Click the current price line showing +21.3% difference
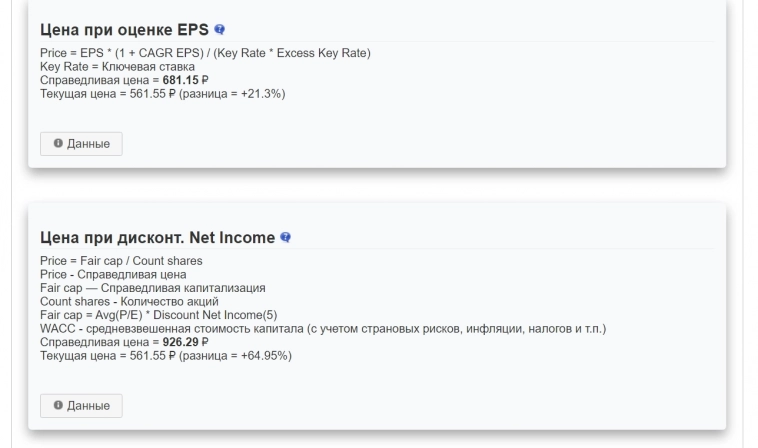 pyautogui.click(x=162, y=93)
